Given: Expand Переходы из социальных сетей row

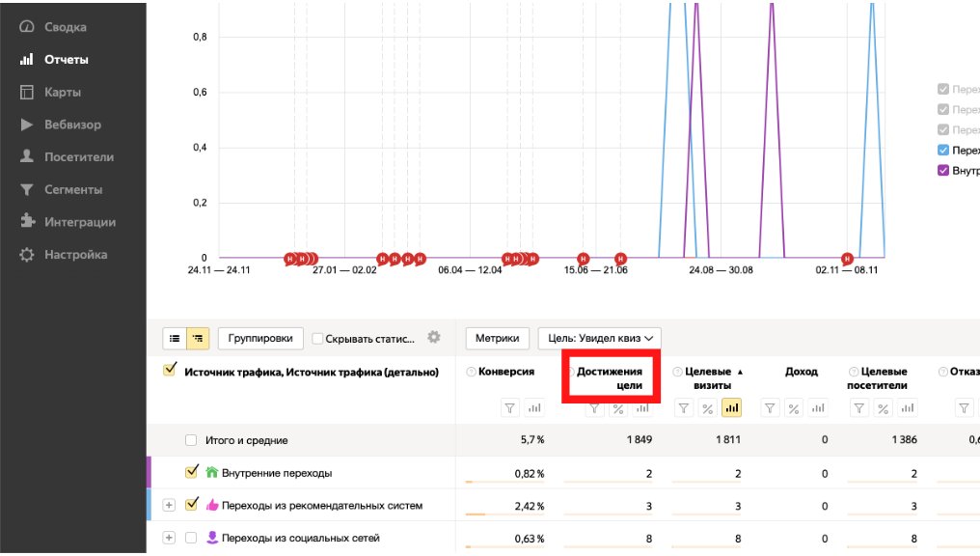Looking at the screenshot, I should coord(169,538).
